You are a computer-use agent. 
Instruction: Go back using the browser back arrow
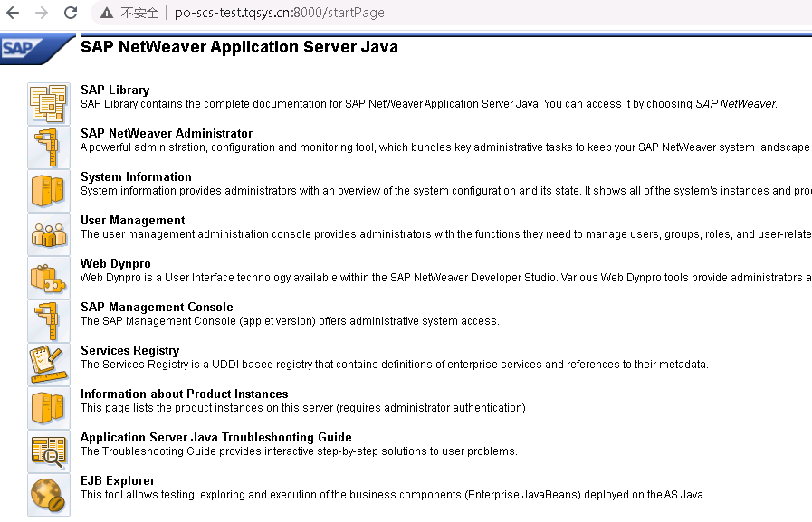click(x=13, y=13)
